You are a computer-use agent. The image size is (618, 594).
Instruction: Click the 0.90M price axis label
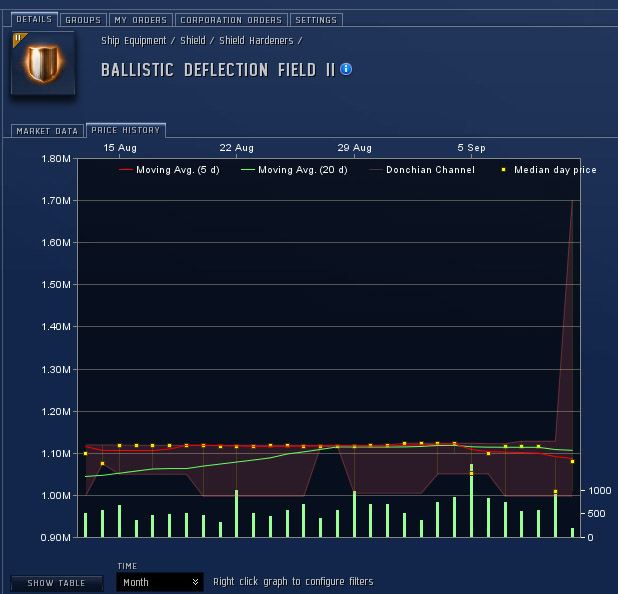click(x=56, y=538)
